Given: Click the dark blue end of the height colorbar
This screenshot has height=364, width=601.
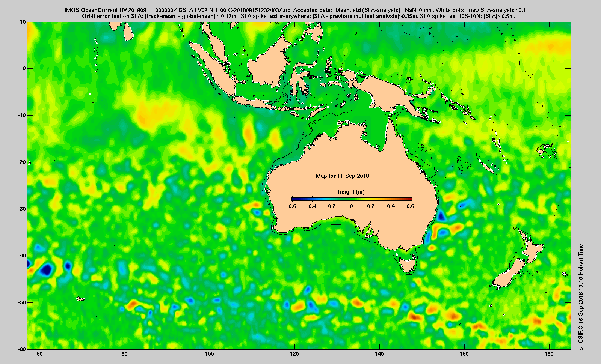Looking at the screenshot, I should [293, 199].
